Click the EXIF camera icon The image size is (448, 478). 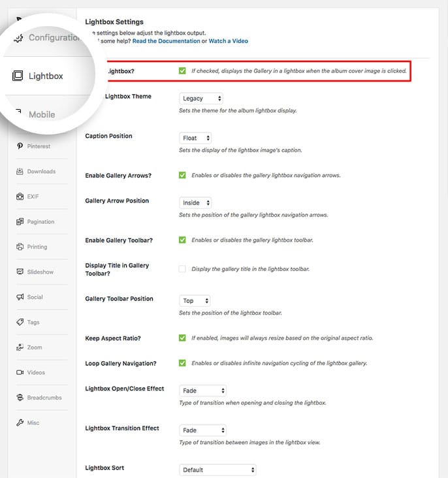[x=20, y=197]
